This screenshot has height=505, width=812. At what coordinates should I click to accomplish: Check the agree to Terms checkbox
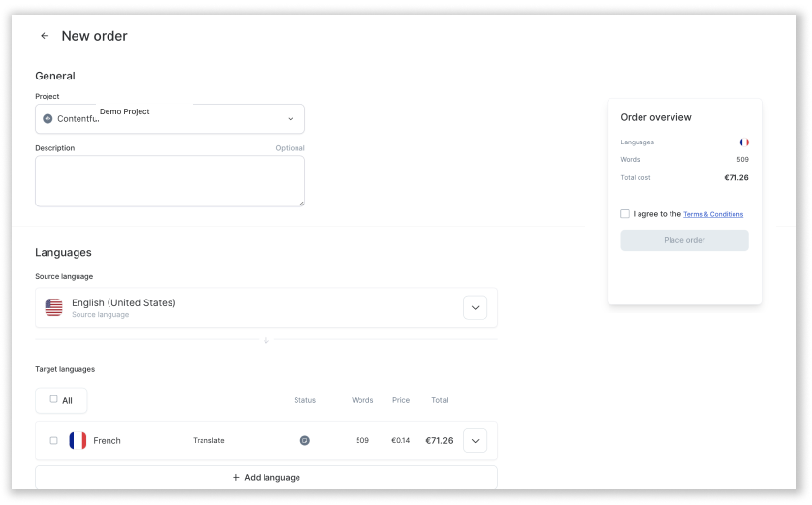[625, 214]
